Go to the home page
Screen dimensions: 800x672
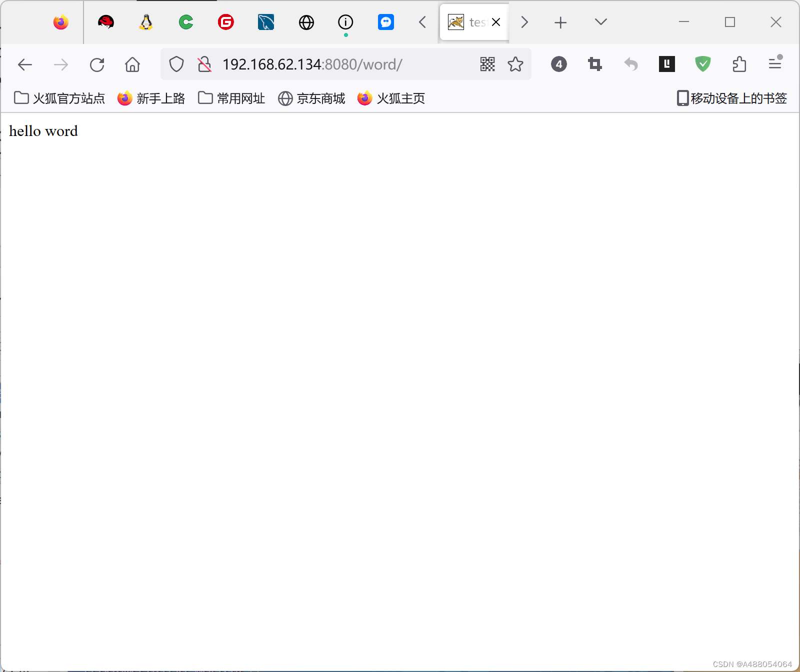tap(132, 64)
